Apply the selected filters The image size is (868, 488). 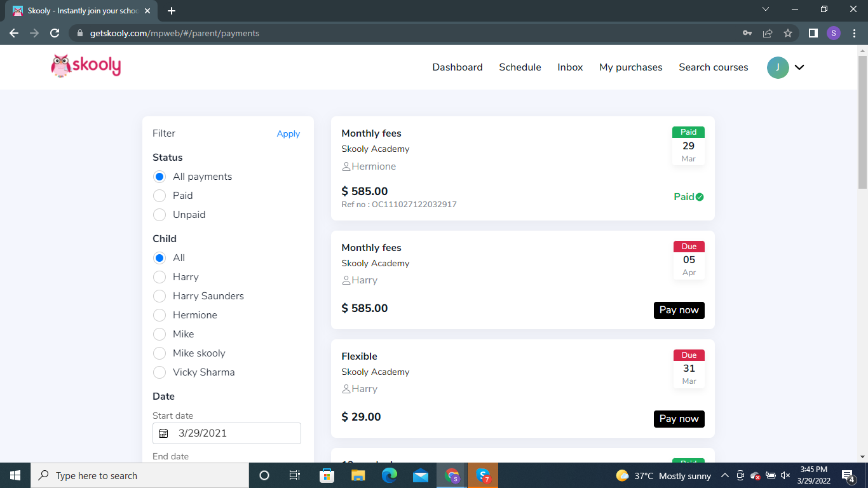point(288,133)
